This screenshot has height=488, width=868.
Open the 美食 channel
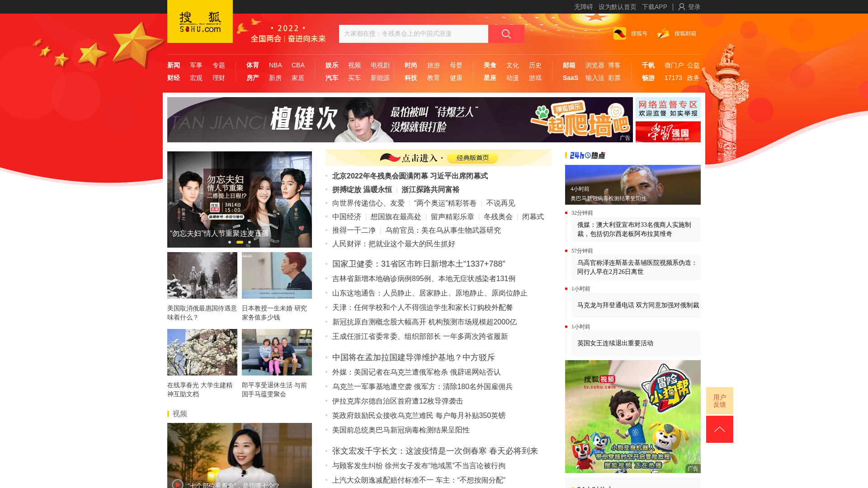pyautogui.click(x=490, y=65)
